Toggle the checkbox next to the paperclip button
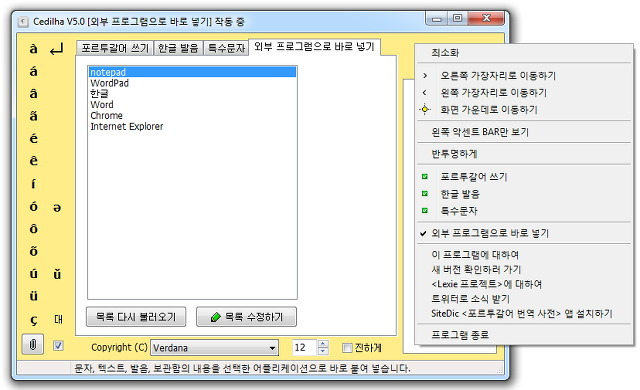The height and width of the screenshot is (390, 640). (x=58, y=346)
